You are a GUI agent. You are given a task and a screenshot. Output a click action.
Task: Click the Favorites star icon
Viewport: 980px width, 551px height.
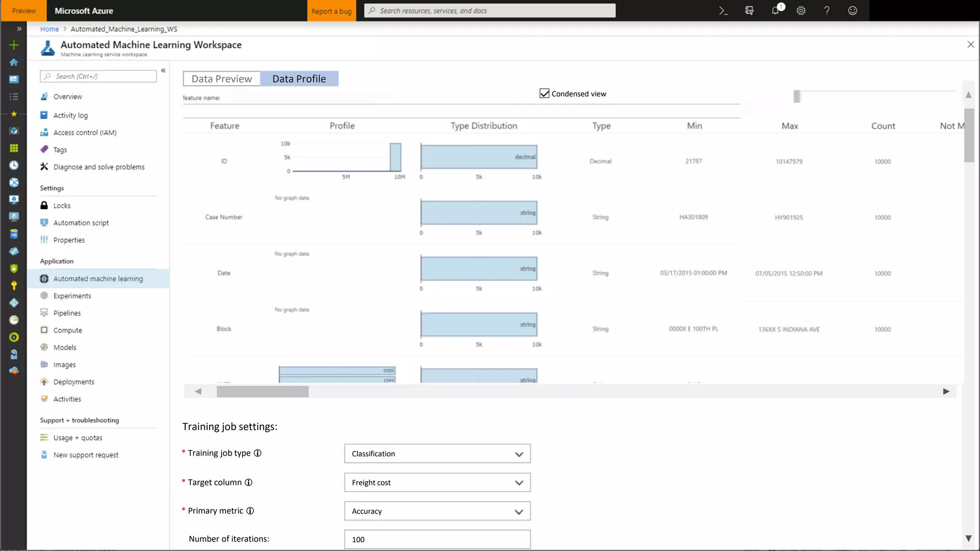click(x=14, y=114)
